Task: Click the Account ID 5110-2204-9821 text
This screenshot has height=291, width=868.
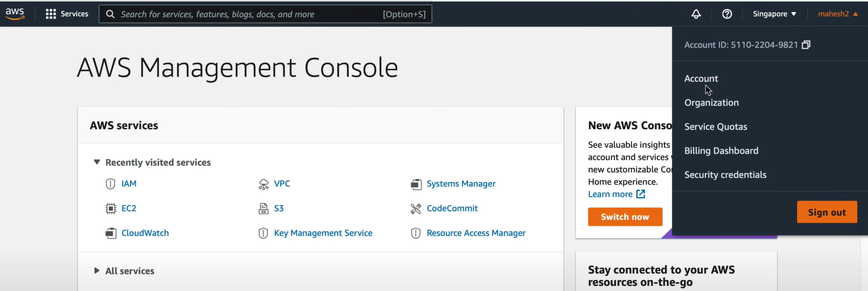Action: tap(741, 45)
